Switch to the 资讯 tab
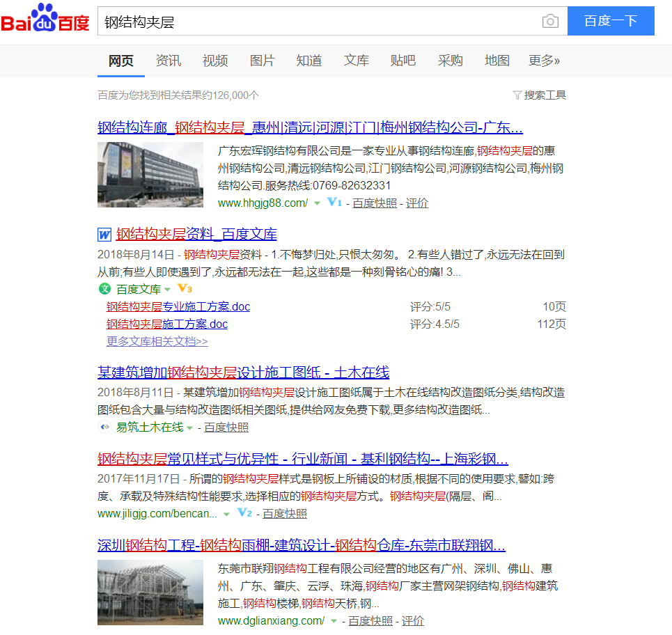Image resolution: width=672 pixels, height=635 pixels. [x=168, y=61]
